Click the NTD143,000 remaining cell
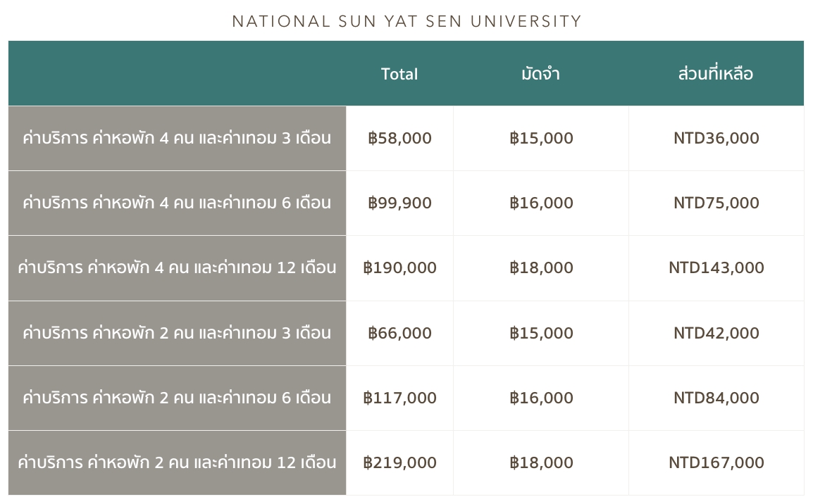This screenshot has height=504, width=813. (x=716, y=268)
